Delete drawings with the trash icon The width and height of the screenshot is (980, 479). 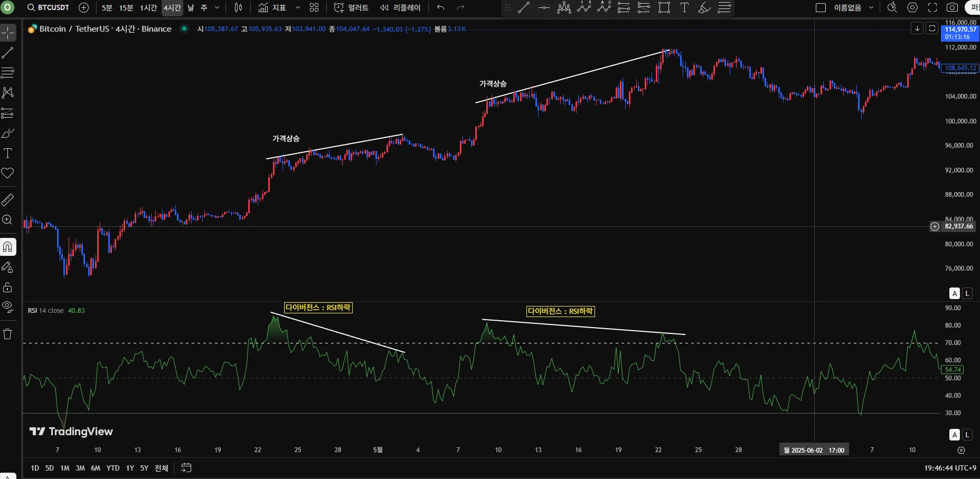[x=7, y=334]
